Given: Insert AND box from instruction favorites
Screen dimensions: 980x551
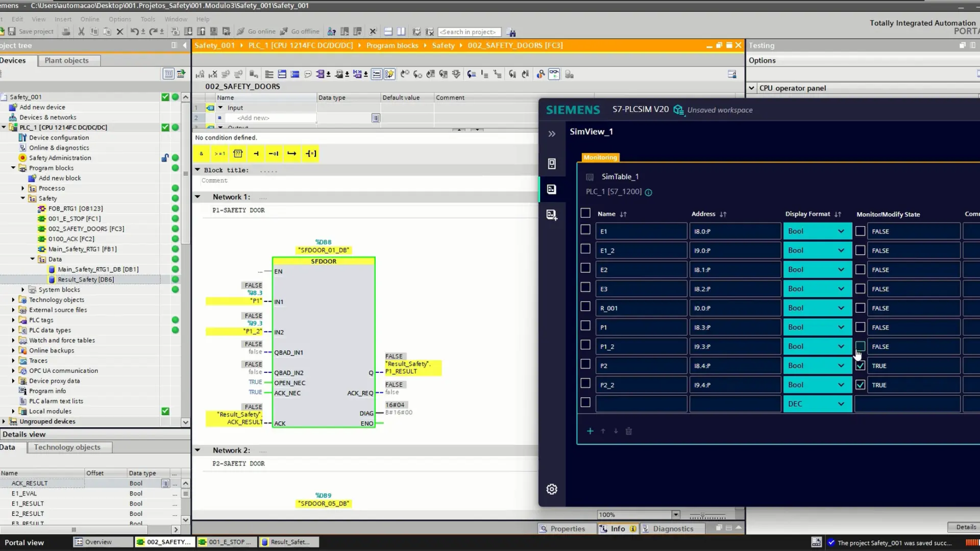Looking at the screenshot, I should (x=201, y=154).
